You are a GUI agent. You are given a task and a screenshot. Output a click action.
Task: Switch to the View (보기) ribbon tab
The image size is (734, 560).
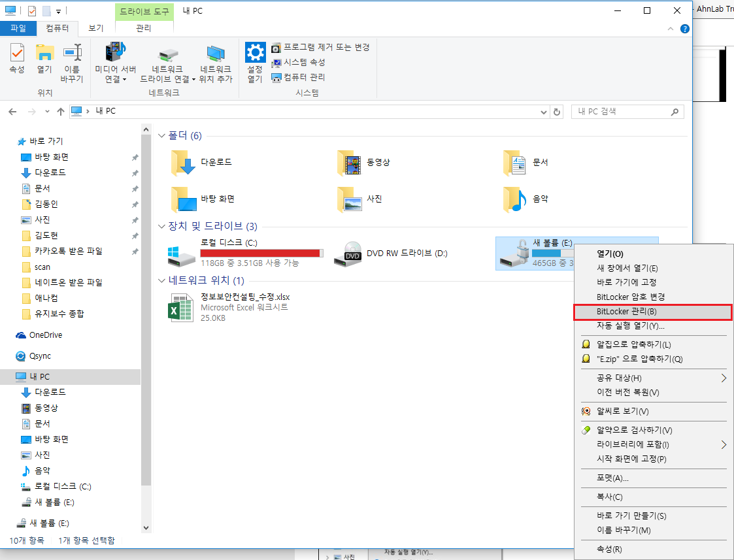(x=96, y=28)
